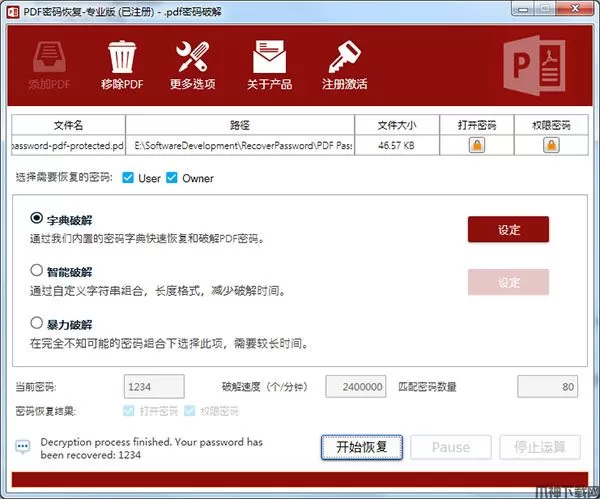600x499 pixels.
Task: Click the 文件名 column header
Action: (68, 125)
